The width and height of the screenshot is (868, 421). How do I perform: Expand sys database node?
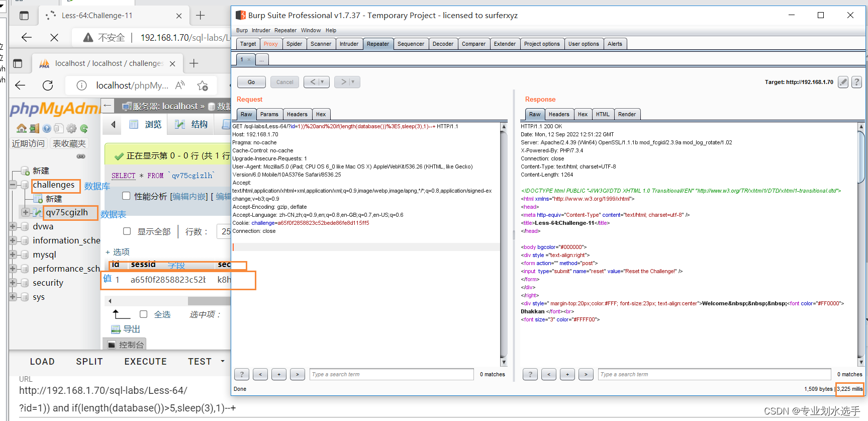[13, 297]
